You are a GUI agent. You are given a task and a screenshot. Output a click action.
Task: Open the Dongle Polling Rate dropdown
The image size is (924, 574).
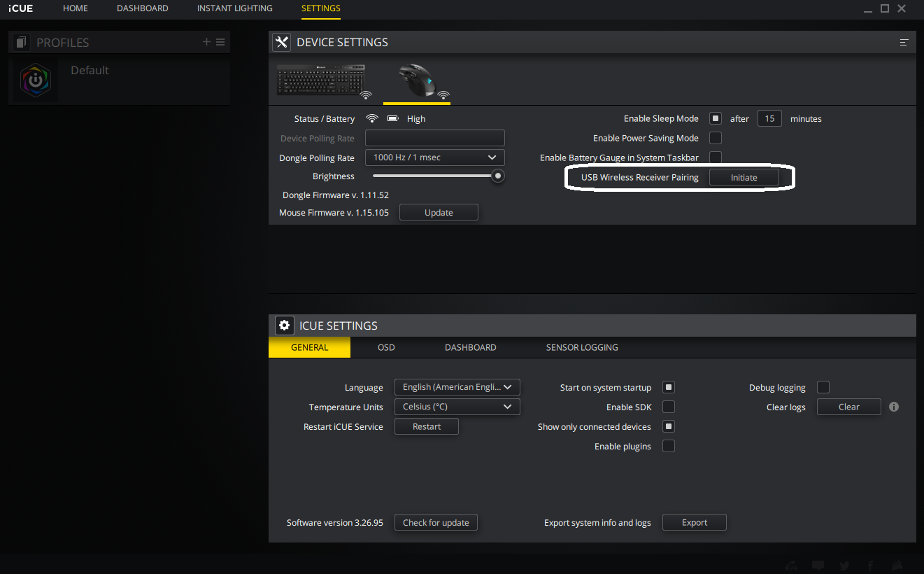point(435,157)
